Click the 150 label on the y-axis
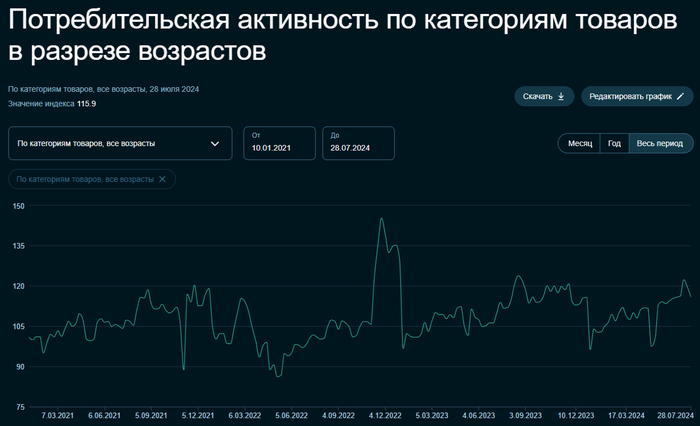 [17, 205]
